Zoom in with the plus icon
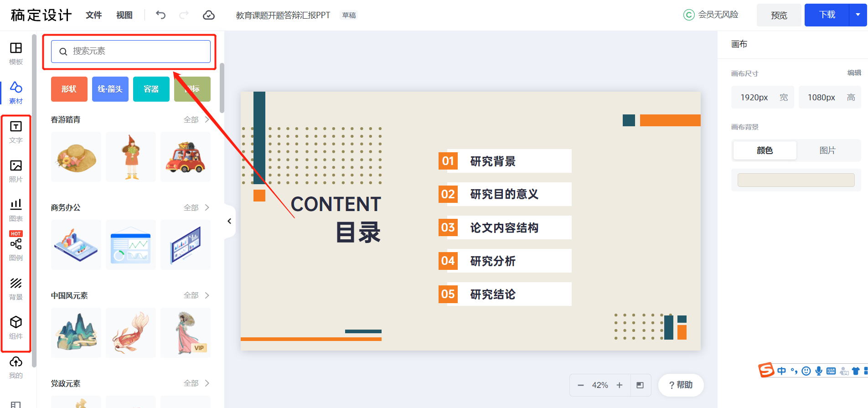This screenshot has height=408, width=868. pos(620,385)
